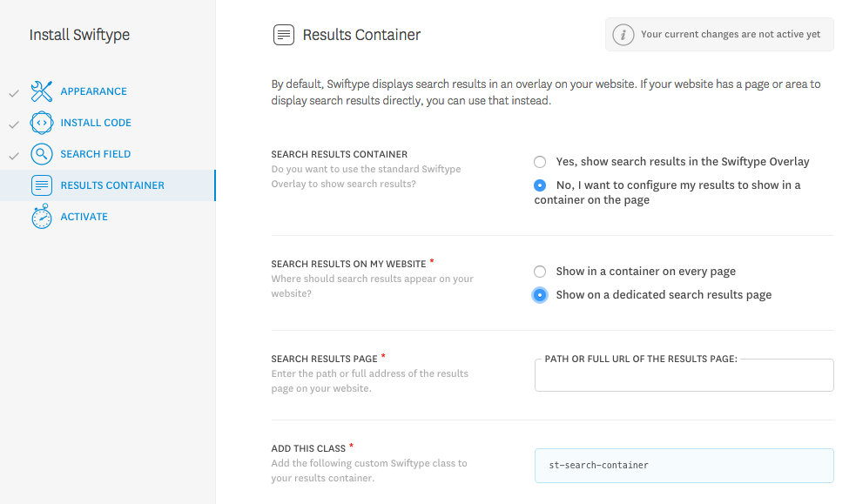Image resolution: width=849 pixels, height=504 pixels.
Task: Click the checkmark beside Appearance
Action: pyautogui.click(x=14, y=93)
